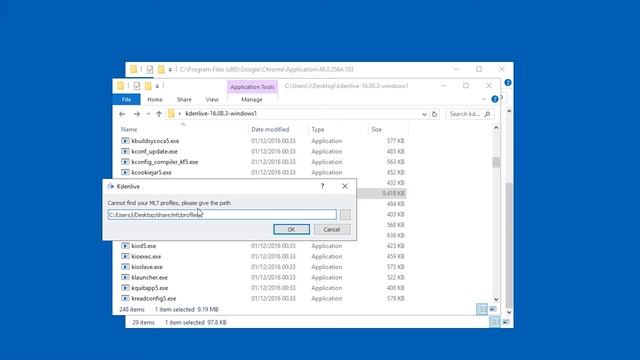640x360 pixels.
Task: Close the Kdenlive dialog with X
Action: coord(345,186)
